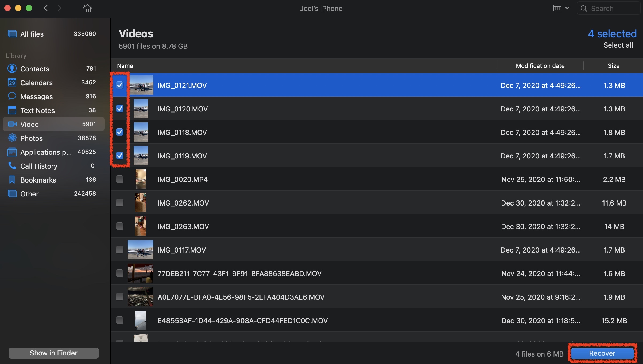Check IMG_0117.MOV checkbox
The image size is (643, 364).
coord(120,250)
